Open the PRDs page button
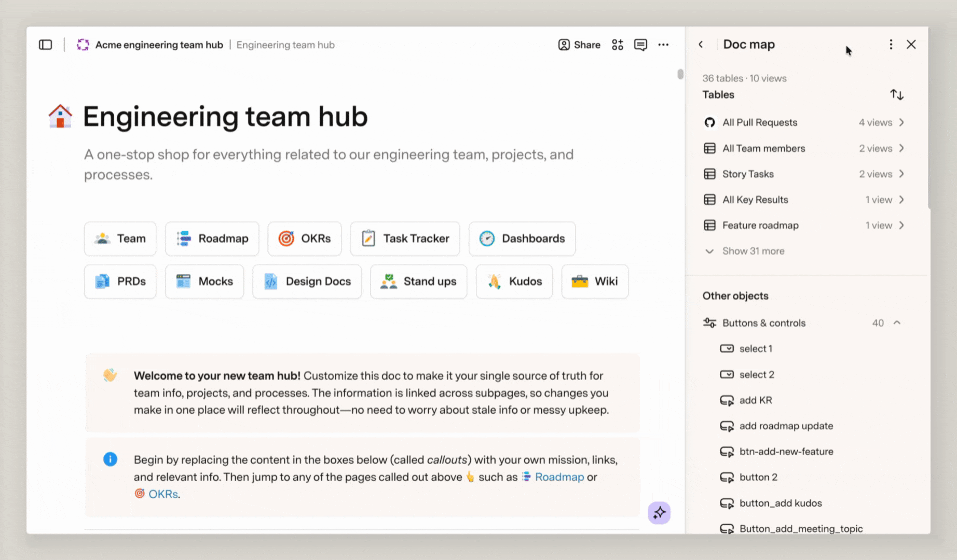957x560 pixels. [x=120, y=282]
